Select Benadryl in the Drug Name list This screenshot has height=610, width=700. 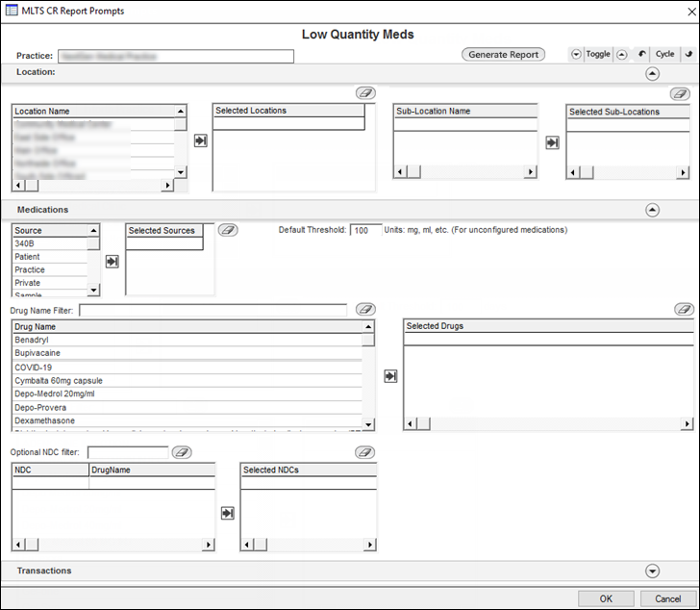187,340
